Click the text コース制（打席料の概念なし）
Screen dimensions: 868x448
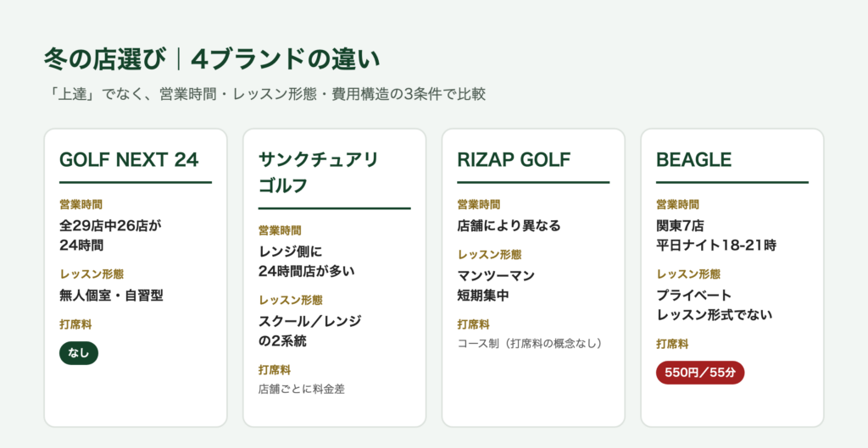pyautogui.click(x=529, y=344)
